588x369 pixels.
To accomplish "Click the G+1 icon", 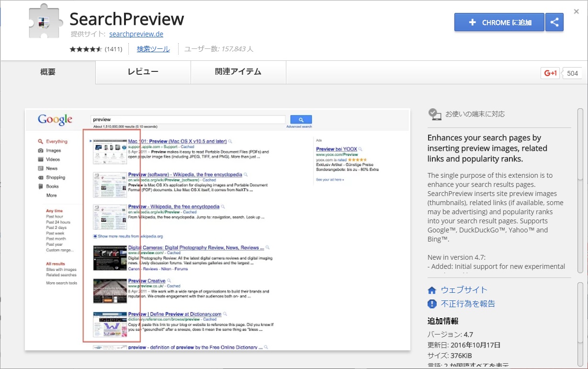I will point(550,72).
